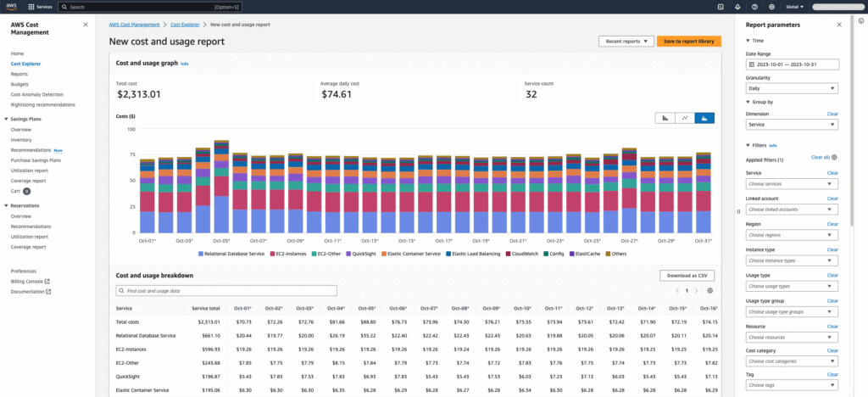
Task: Click the Date Range input field
Action: coord(793,64)
